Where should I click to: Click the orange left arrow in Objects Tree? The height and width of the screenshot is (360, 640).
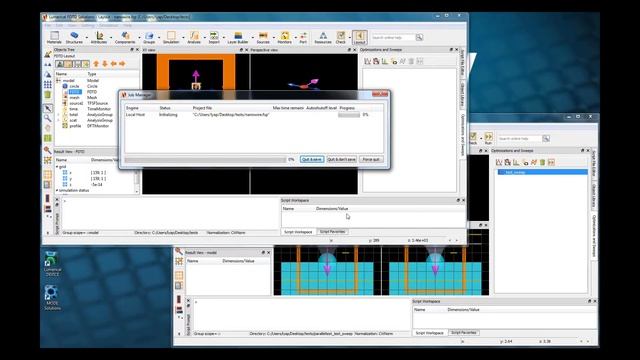point(113,64)
